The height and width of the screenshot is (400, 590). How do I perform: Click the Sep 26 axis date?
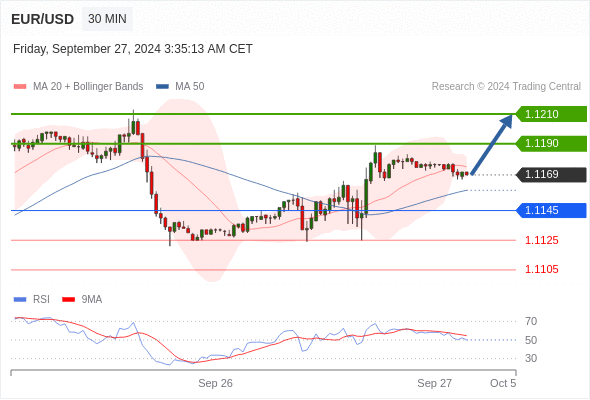coord(215,383)
